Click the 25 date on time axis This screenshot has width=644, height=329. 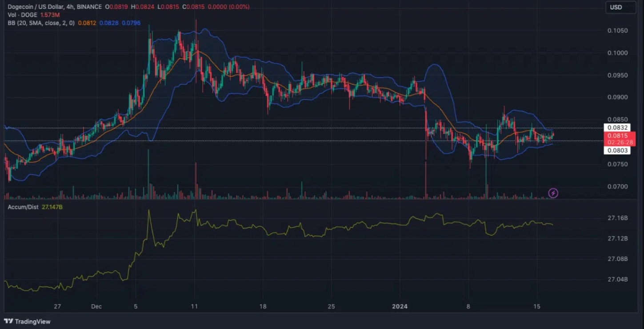(331, 306)
